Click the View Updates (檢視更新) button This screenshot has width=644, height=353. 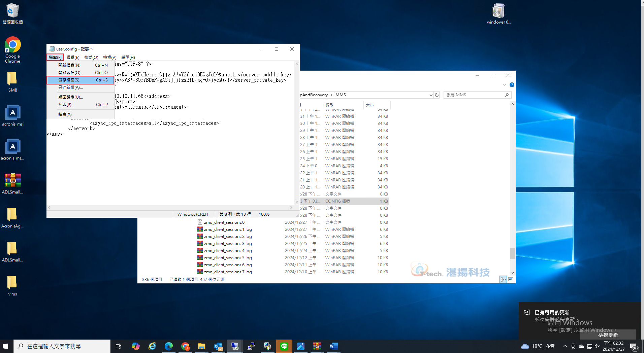(608, 335)
